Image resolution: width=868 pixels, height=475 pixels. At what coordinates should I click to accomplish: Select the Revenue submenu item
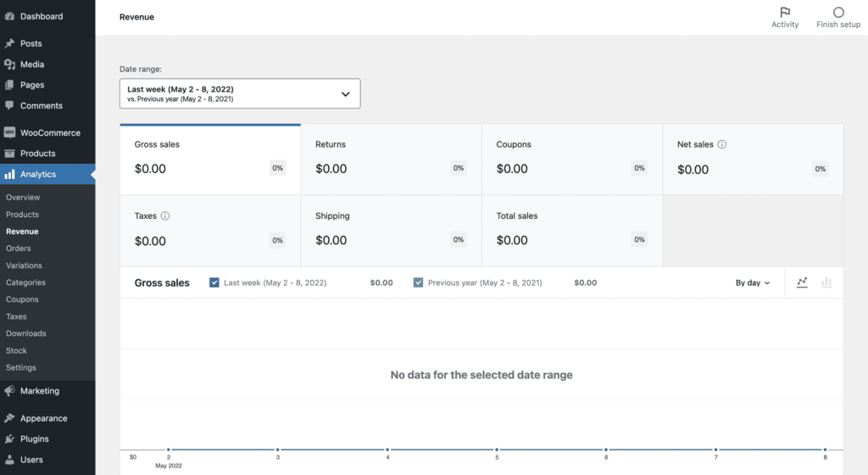22,232
